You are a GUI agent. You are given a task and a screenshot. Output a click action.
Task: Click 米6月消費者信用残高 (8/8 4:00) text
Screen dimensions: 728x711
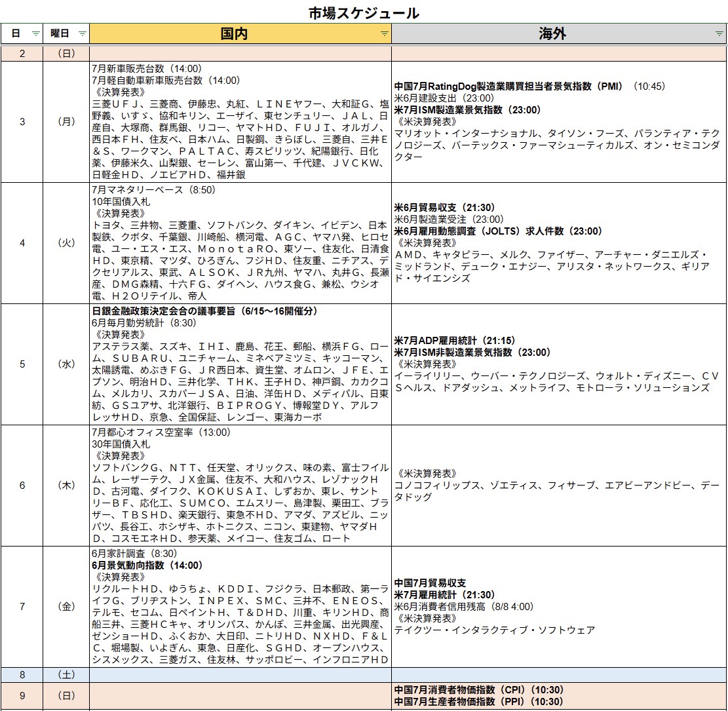click(x=464, y=607)
